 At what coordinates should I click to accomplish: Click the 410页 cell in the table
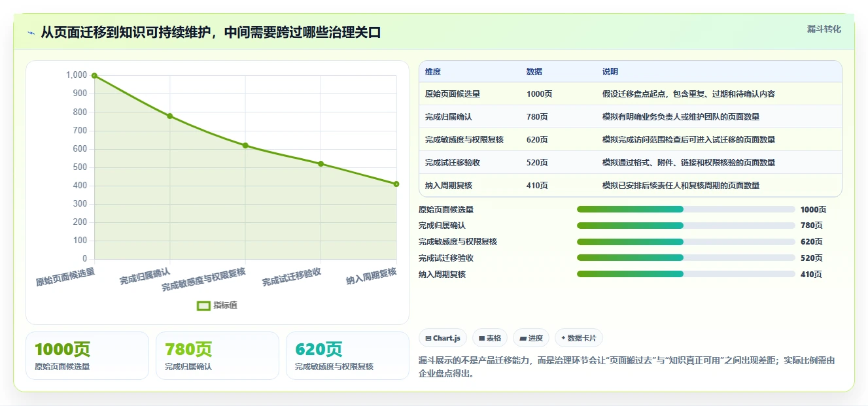pyautogui.click(x=538, y=186)
